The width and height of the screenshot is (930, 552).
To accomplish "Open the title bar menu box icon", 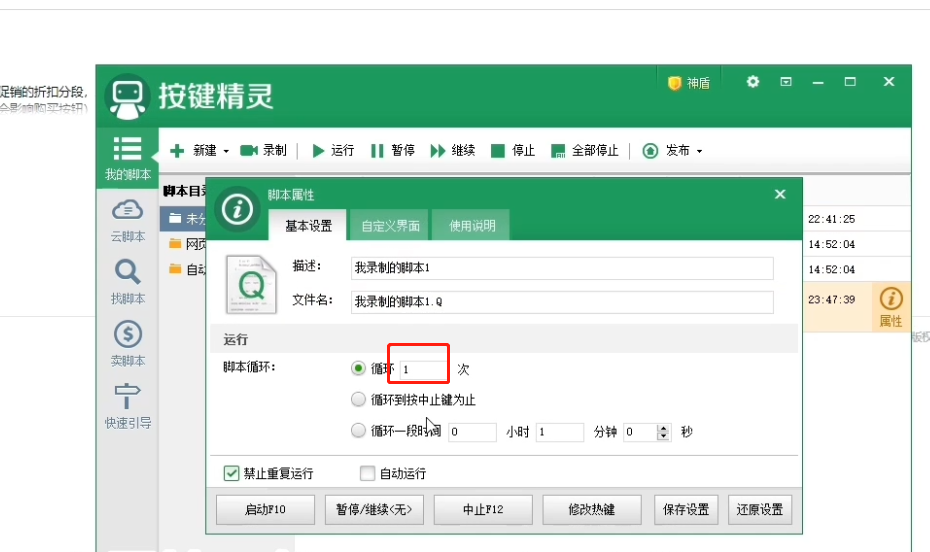I will pos(786,82).
